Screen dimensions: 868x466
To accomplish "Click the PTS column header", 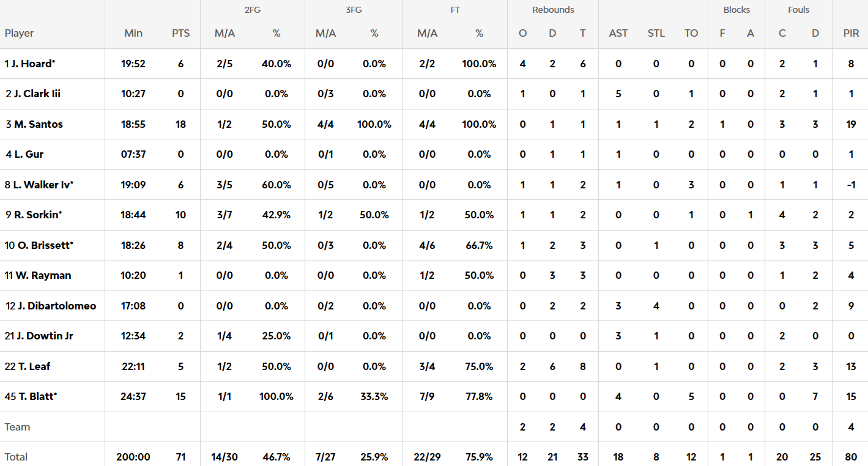I will (x=180, y=33).
